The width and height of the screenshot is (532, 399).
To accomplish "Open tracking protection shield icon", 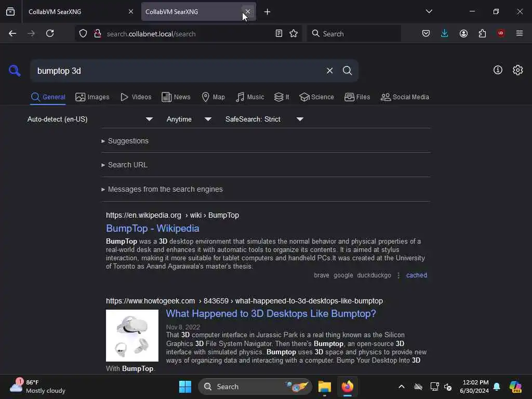I will coord(83,33).
